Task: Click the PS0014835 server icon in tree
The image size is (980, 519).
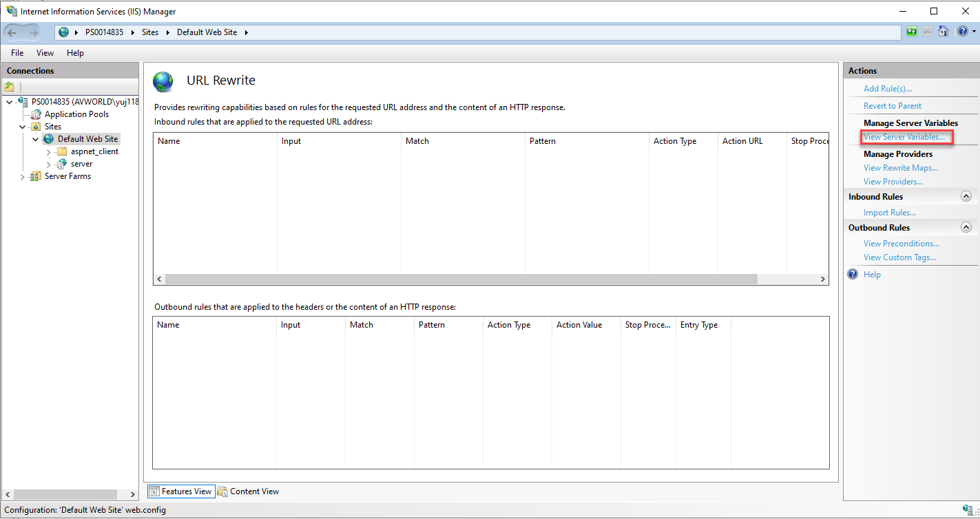Action: click(x=23, y=102)
